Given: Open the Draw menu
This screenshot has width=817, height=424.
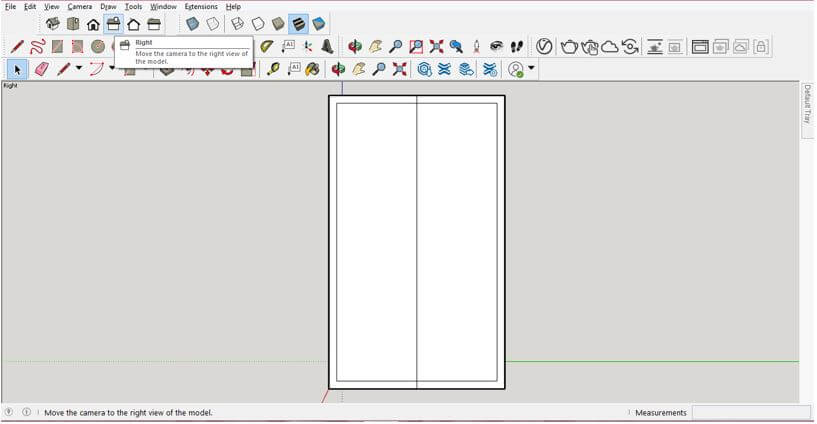Looking at the screenshot, I should pos(108,7).
